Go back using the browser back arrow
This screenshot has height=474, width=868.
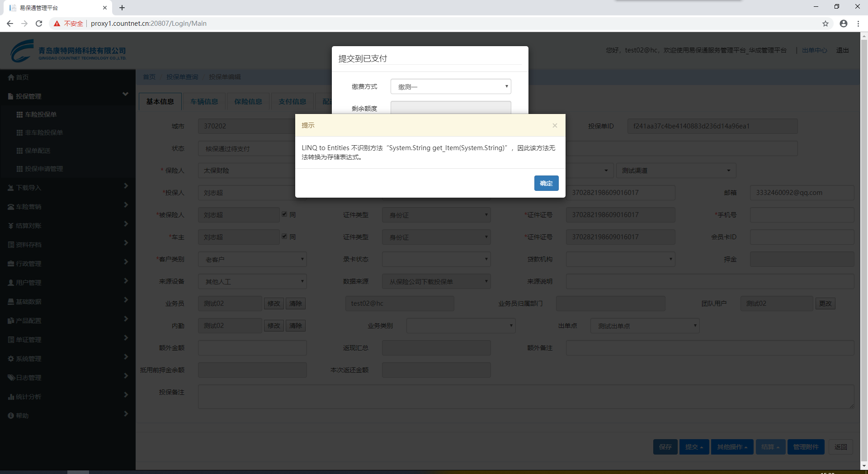10,24
